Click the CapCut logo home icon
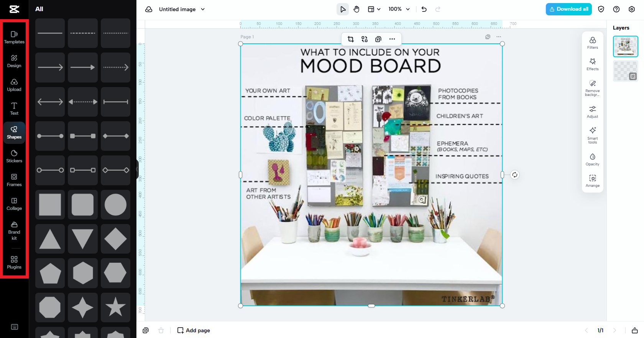The image size is (644, 338). coord(14,9)
